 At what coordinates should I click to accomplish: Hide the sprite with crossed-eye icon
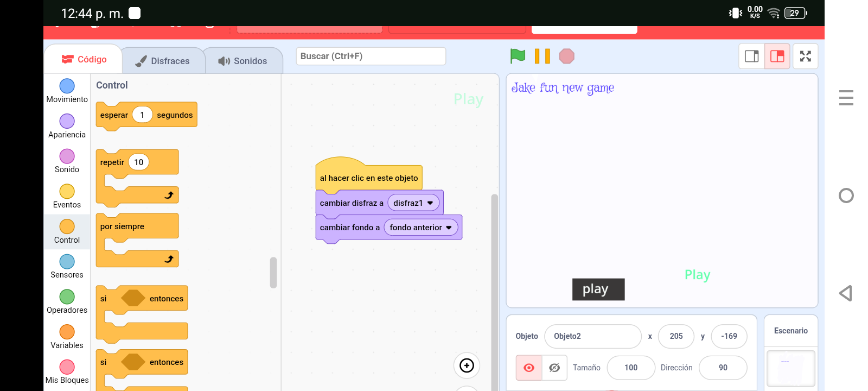click(554, 368)
